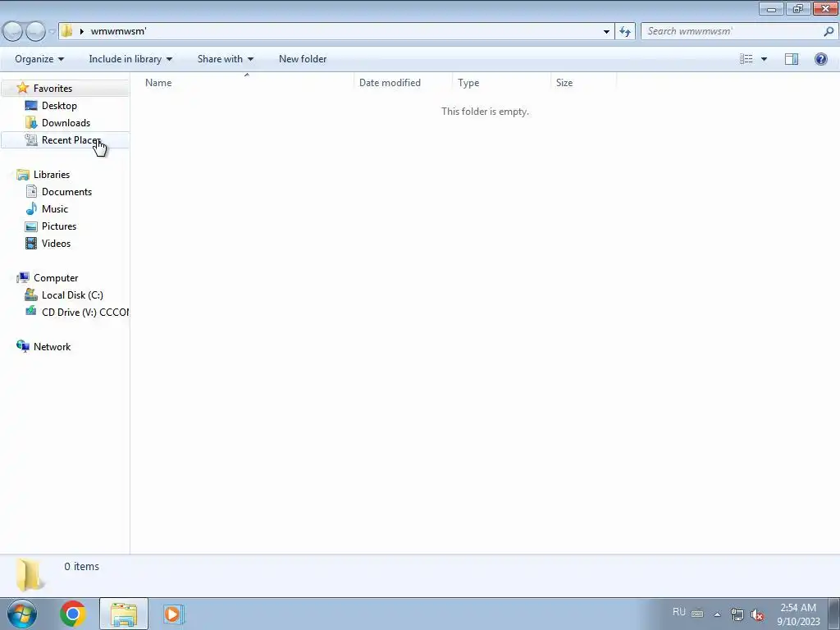This screenshot has width=840, height=630.
Task: Sort by the Type column header
Action: click(502, 83)
